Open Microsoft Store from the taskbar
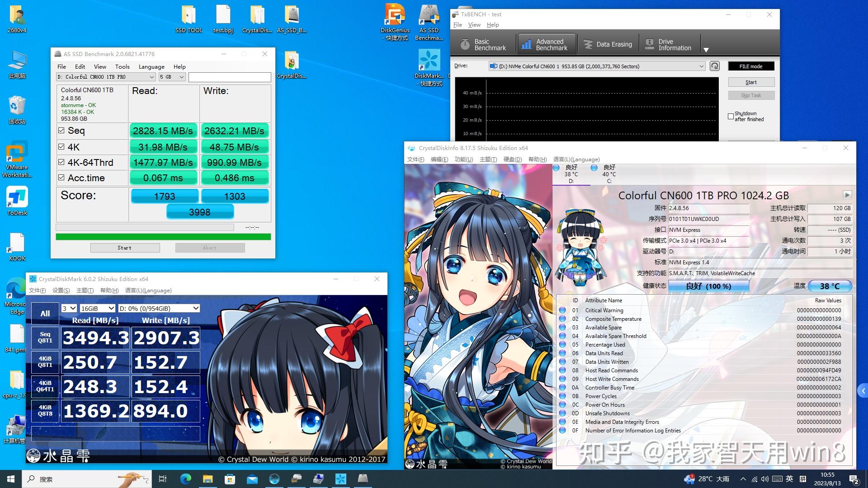This screenshot has width=868, height=488. [230, 479]
